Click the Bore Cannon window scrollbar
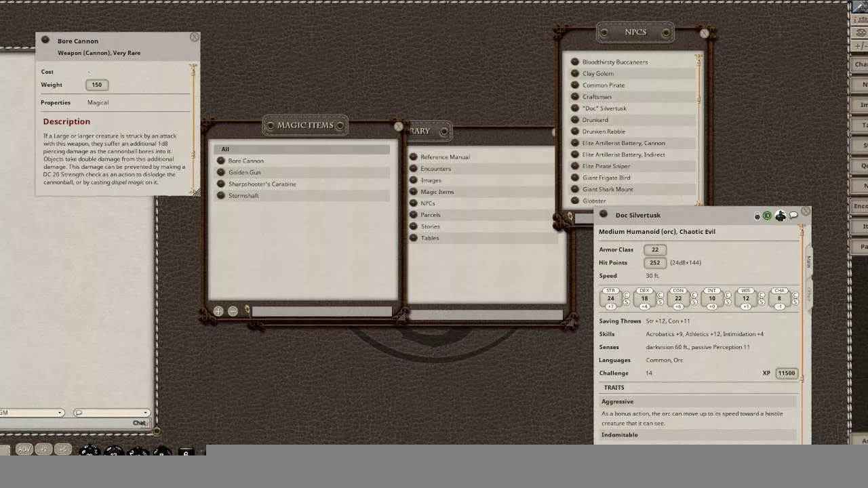Screen dimensions: 868x488 pos(193,129)
